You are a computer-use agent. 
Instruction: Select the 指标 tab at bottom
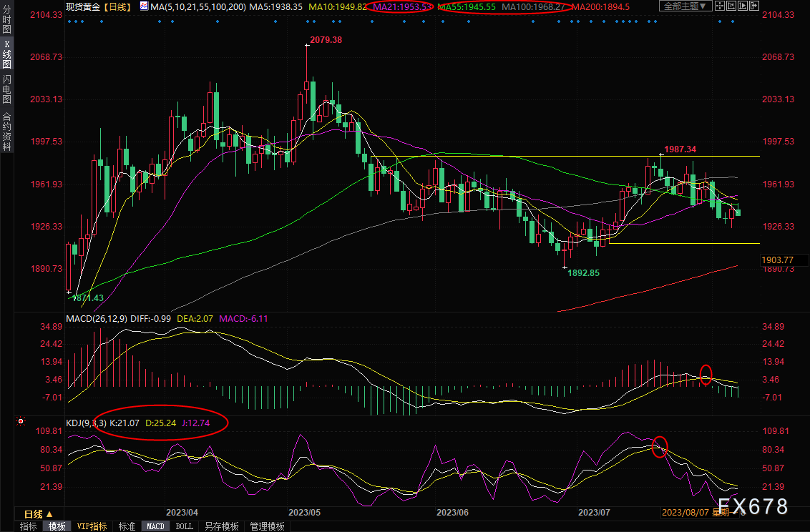(x=29, y=526)
